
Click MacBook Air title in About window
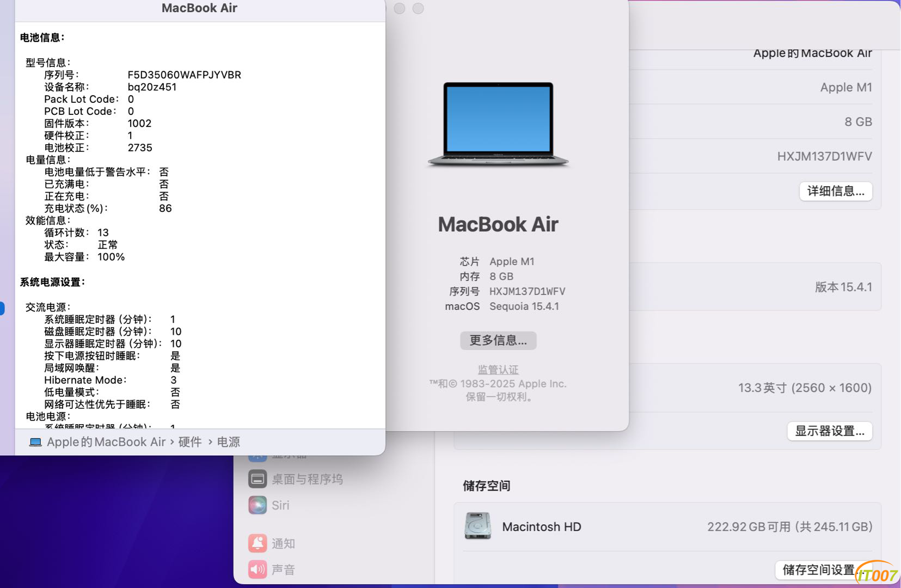pyautogui.click(x=498, y=224)
